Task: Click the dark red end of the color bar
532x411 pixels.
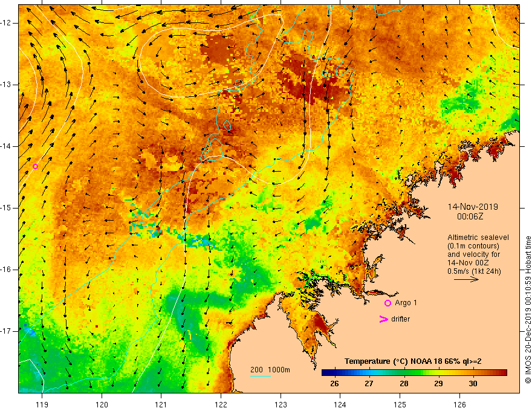Action: pos(504,373)
